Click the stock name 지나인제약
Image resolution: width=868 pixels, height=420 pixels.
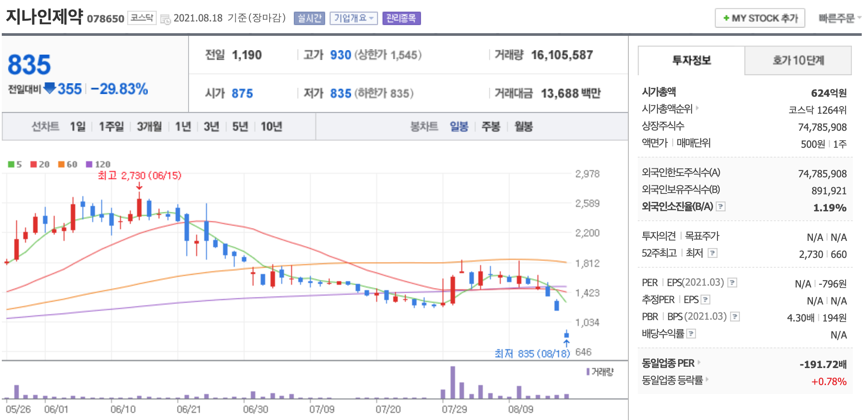(x=44, y=17)
